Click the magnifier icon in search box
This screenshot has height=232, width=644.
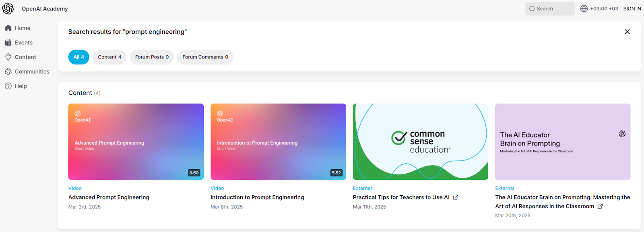tap(532, 9)
